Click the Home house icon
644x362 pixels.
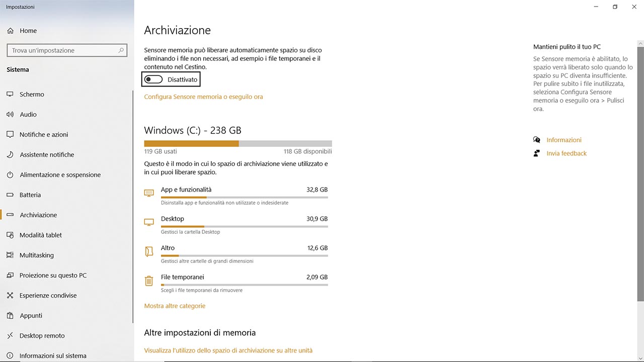(10, 31)
